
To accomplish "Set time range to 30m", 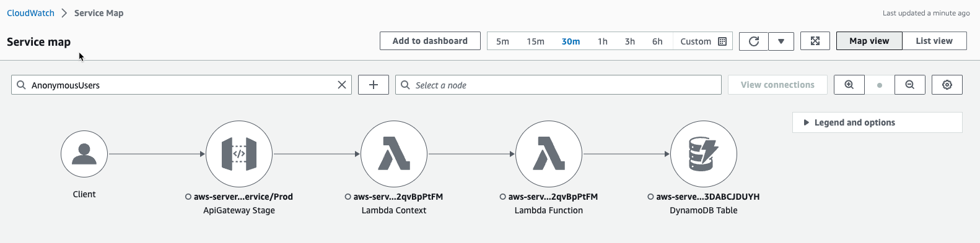I will [571, 41].
